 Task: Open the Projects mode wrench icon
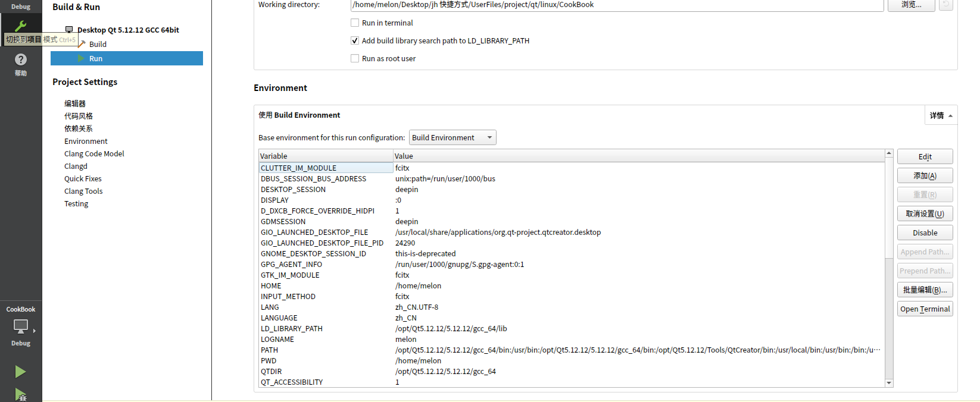click(x=21, y=26)
